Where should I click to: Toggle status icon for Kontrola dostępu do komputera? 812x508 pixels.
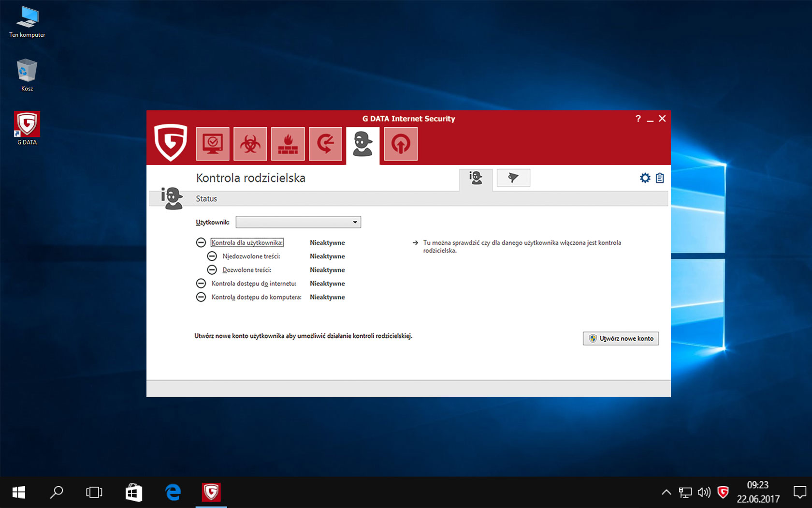click(201, 297)
